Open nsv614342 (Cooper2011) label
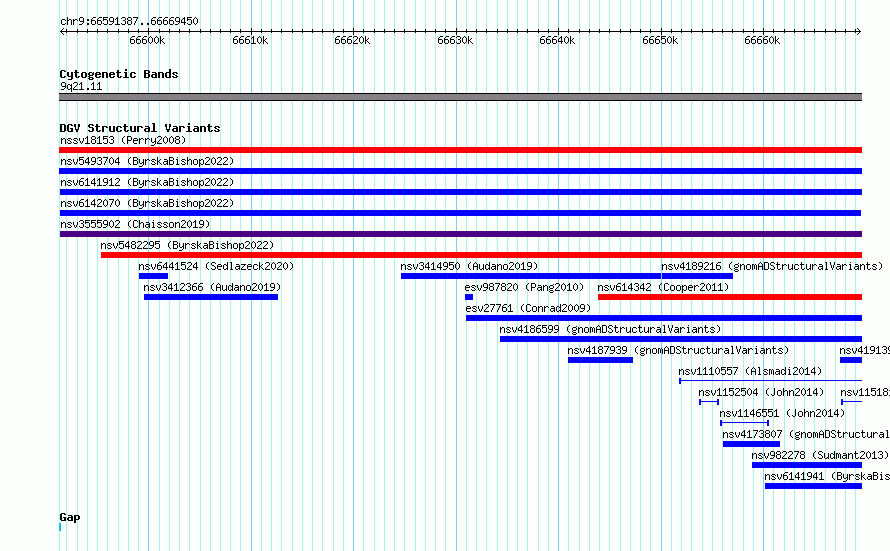The image size is (890, 551). pyautogui.click(x=664, y=287)
